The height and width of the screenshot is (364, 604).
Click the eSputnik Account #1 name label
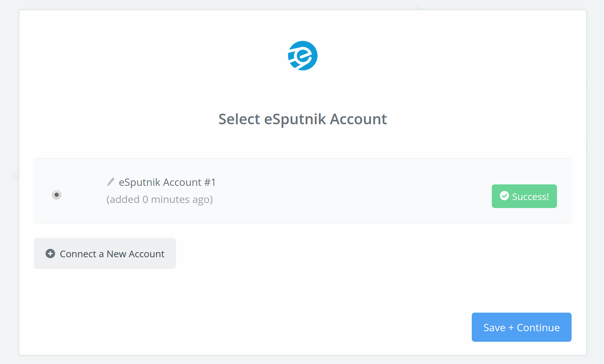[x=167, y=182]
